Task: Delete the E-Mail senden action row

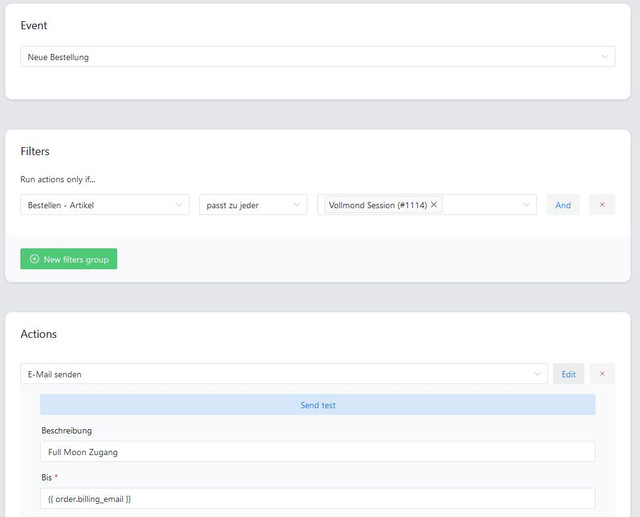Action: coord(602,374)
